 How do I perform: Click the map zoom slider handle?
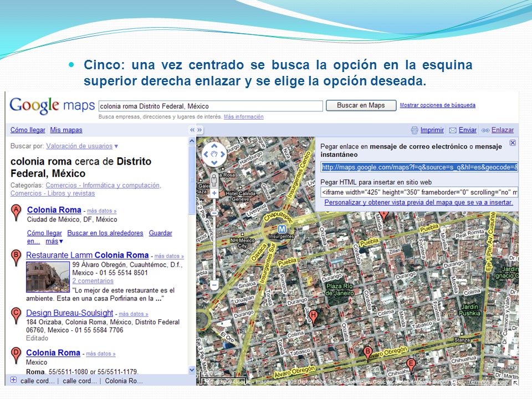(214, 213)
